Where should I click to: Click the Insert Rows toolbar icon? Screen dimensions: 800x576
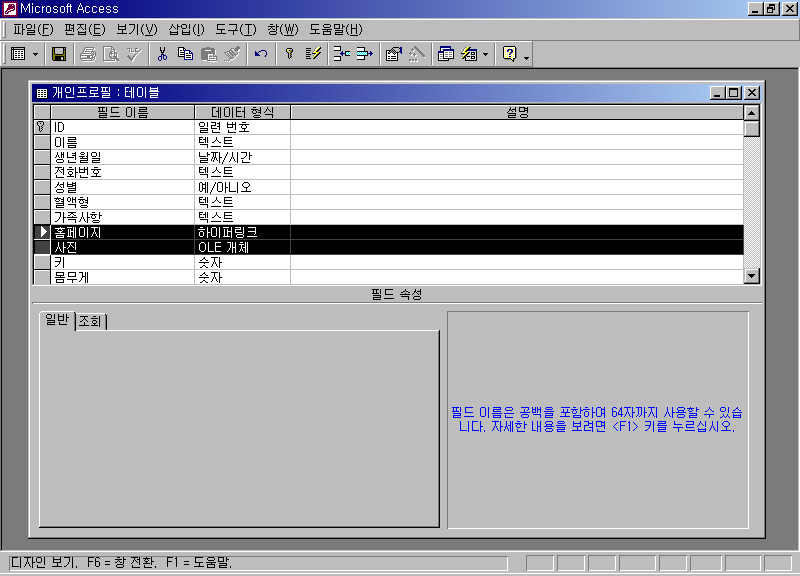pyautogui.click(x=341, y=54)
